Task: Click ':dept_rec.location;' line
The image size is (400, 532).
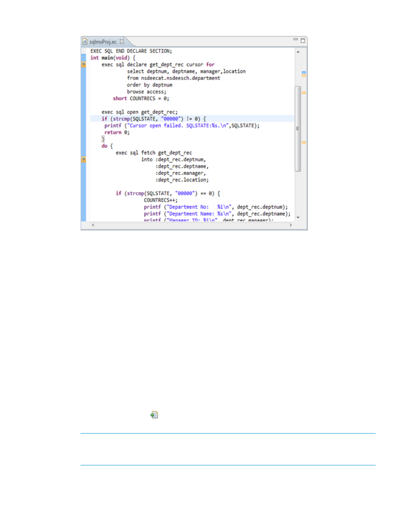Action: (182, 180)
